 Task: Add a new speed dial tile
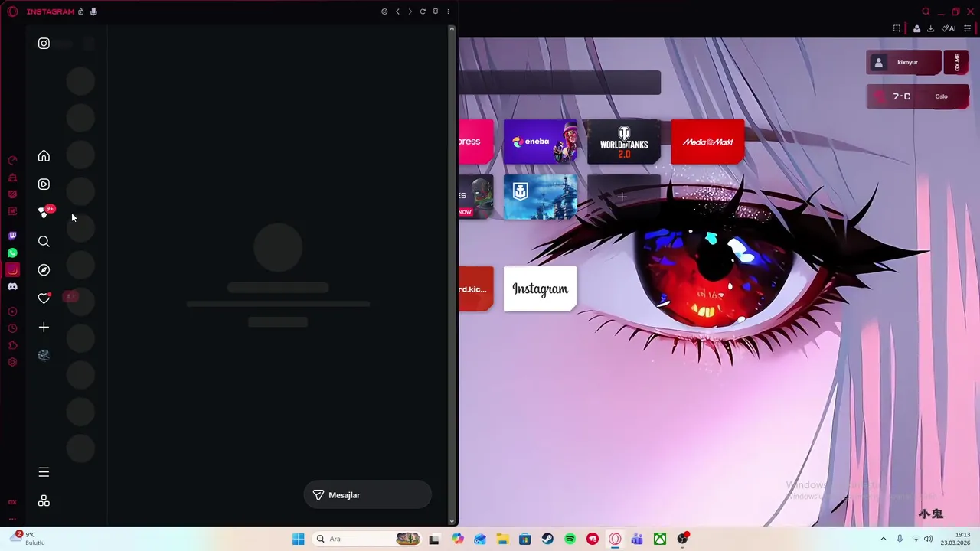(x=622, y=197)
